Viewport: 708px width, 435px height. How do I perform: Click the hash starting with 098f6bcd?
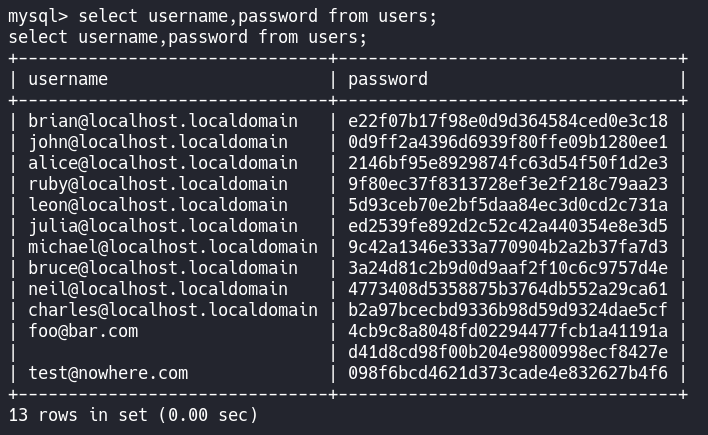[507, 373]
